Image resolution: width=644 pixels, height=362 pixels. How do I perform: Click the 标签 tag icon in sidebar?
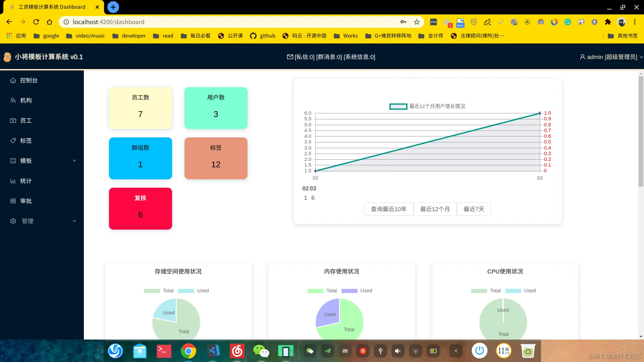pyautogui.click(x=13, y=141)
